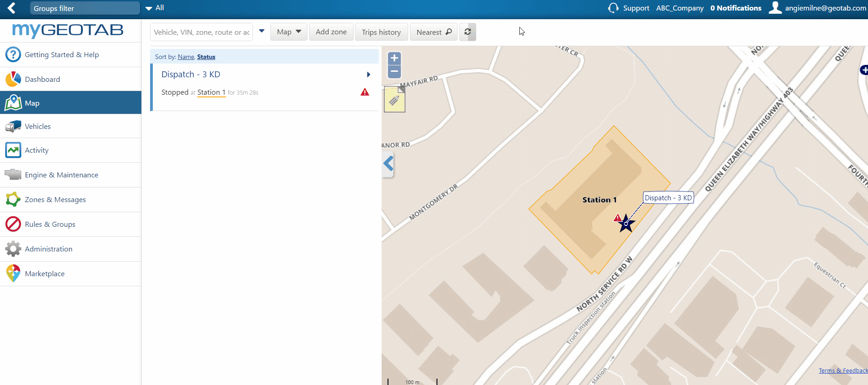868x385 pixels.
Task: Click the vehicle, VIN, zone search box
Action: click(x=201, y=32)
